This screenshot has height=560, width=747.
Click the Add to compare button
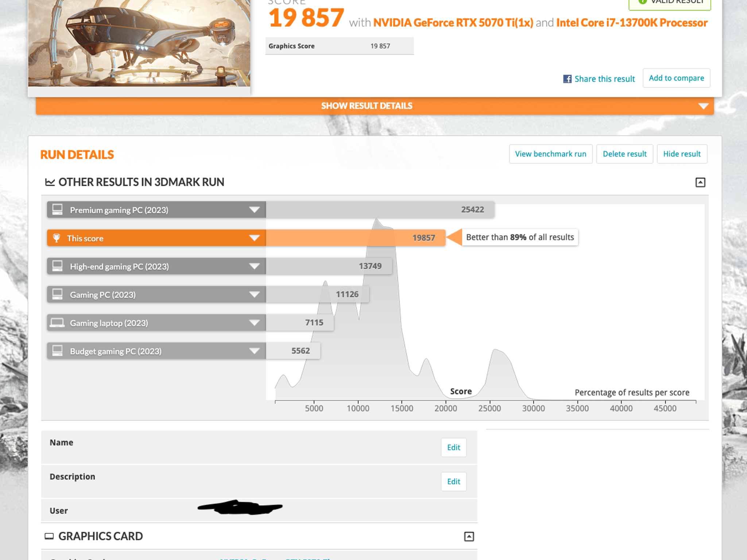[x=677, y=78]
